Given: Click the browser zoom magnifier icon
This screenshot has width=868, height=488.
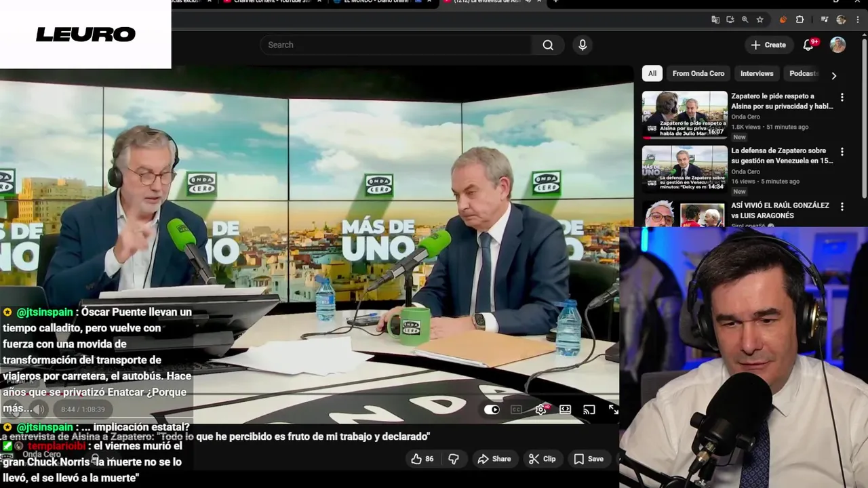Looking at the screenshot, I should coord(745,20).
